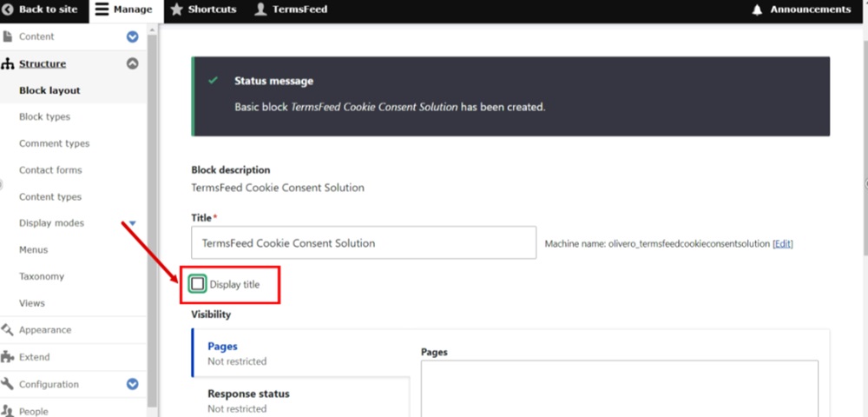The height and width of the screenshot is (417, 868).
Task: Open Menus in sidebar
Action: [34, 249]
